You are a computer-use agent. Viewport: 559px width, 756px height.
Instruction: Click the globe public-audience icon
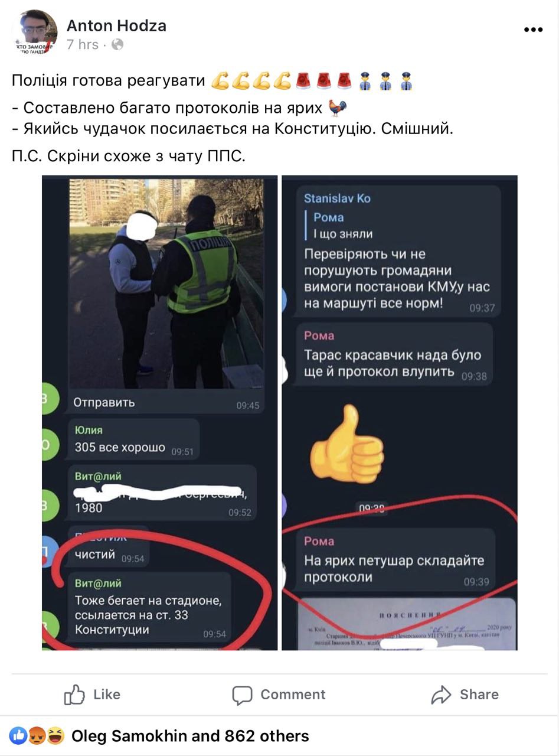point(117,44)
